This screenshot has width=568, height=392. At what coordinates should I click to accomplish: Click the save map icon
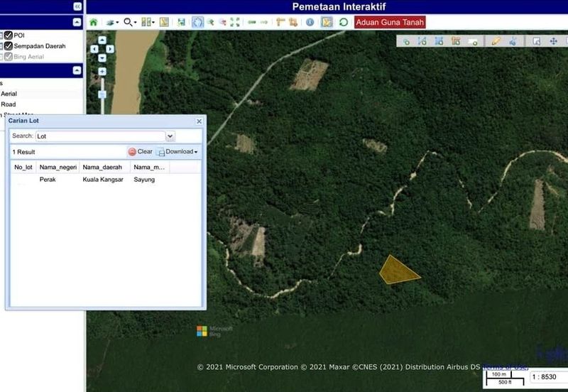[x=181, y=22]
